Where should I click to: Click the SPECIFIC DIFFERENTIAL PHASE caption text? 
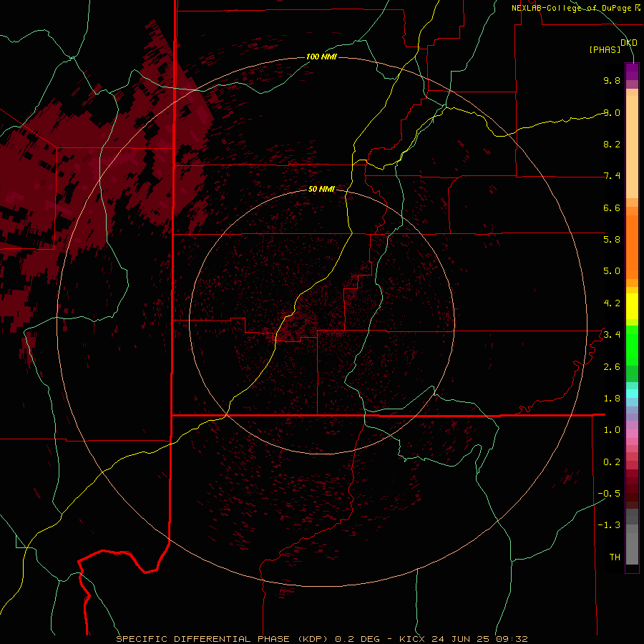[x=203, y=639]
